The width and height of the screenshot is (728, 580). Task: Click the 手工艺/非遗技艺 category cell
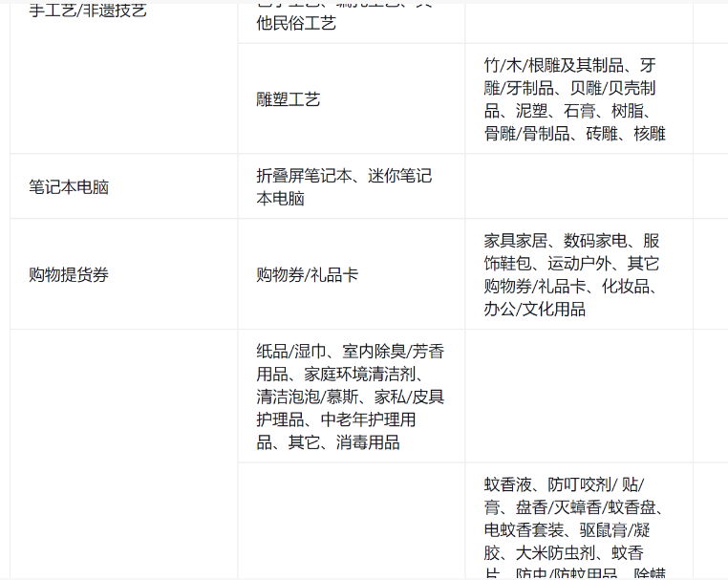[88, 11]
